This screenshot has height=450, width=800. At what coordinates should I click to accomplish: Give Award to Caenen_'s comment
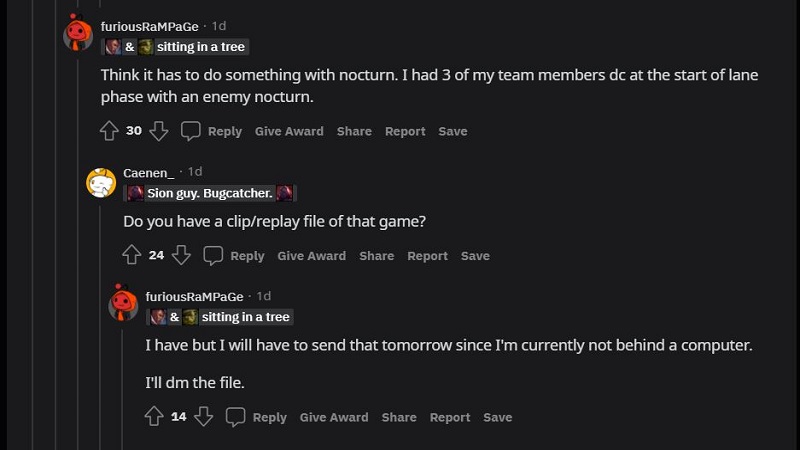tap(312, 256)
